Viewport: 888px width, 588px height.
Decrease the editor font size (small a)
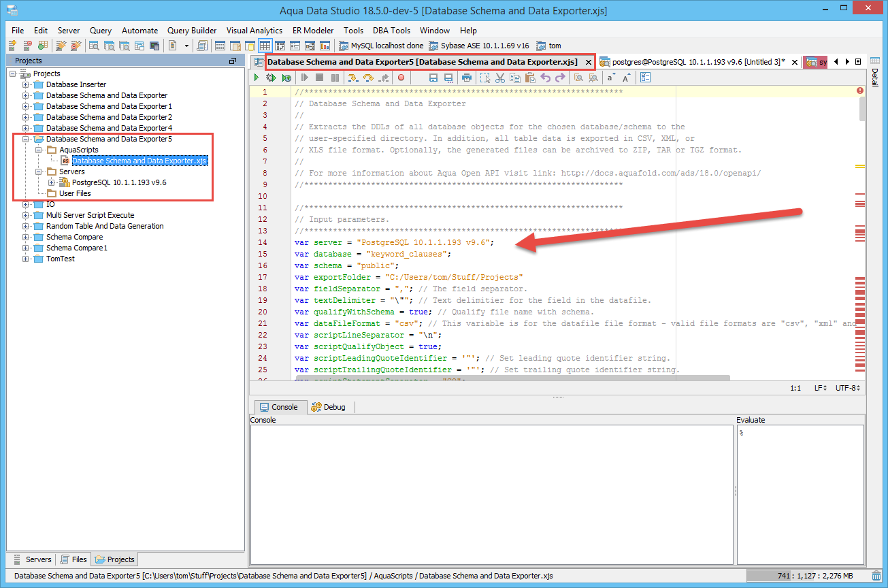click(x=611, y=78)
